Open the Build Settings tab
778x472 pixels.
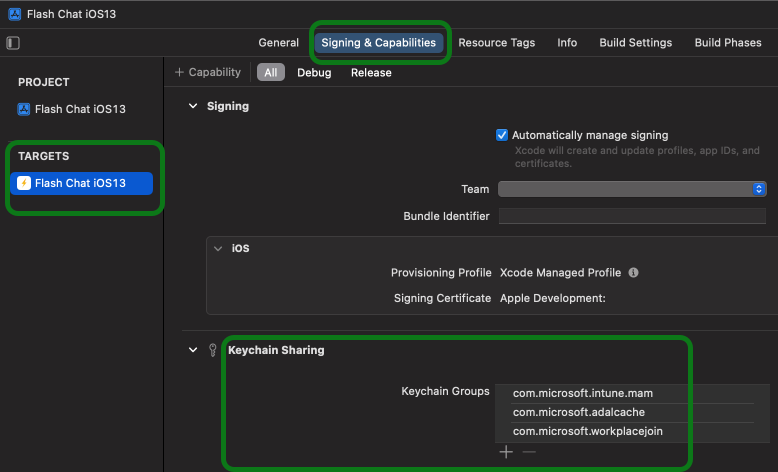pos(635,43)
